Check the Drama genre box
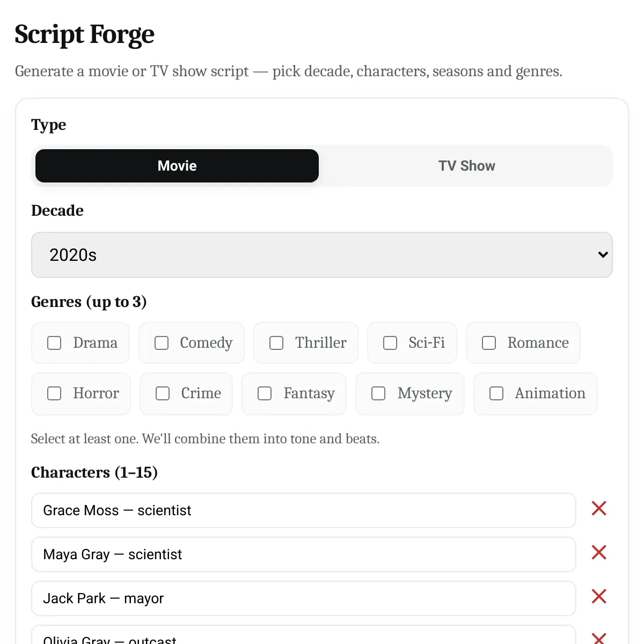Viewport: 644px width, 644px height. (x=55, y=343)
